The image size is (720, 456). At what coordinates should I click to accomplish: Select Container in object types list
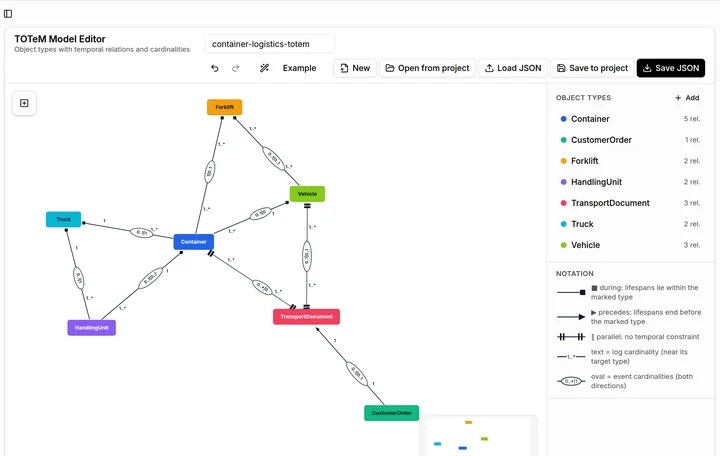click(630, 119)
